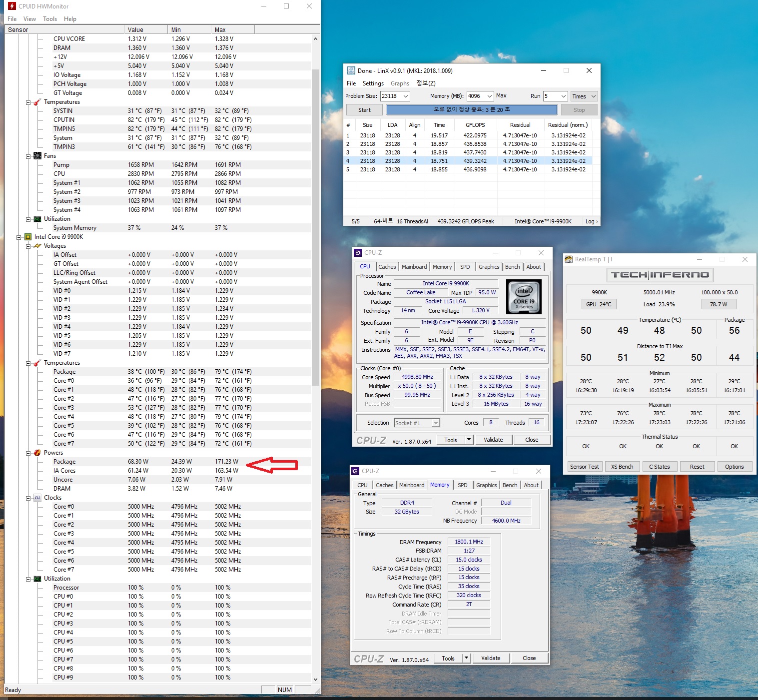Click the TechInferno logo in RealTemp
Viewport: 758px width, 700px height.
point(660,275)
